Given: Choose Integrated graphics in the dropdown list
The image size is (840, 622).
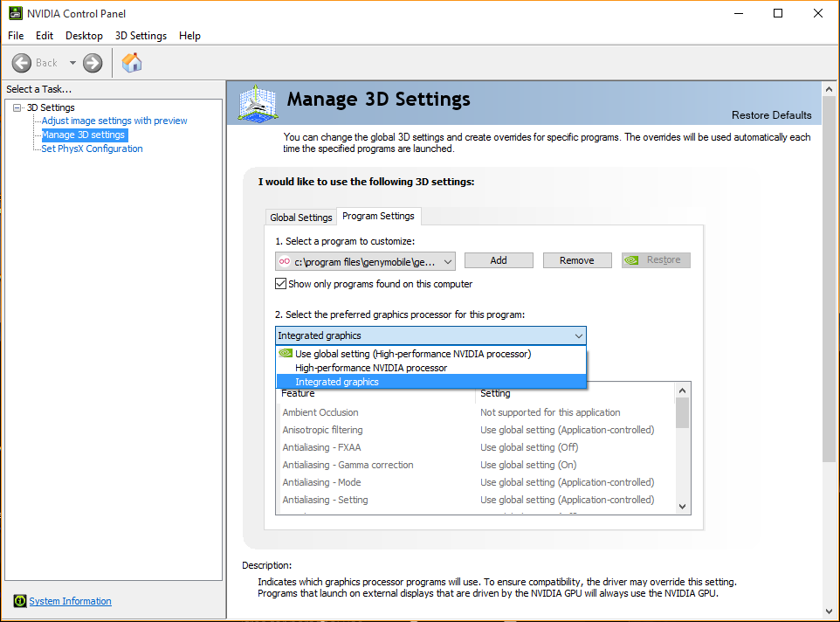Looking at the screenshot, I should 431,382.
